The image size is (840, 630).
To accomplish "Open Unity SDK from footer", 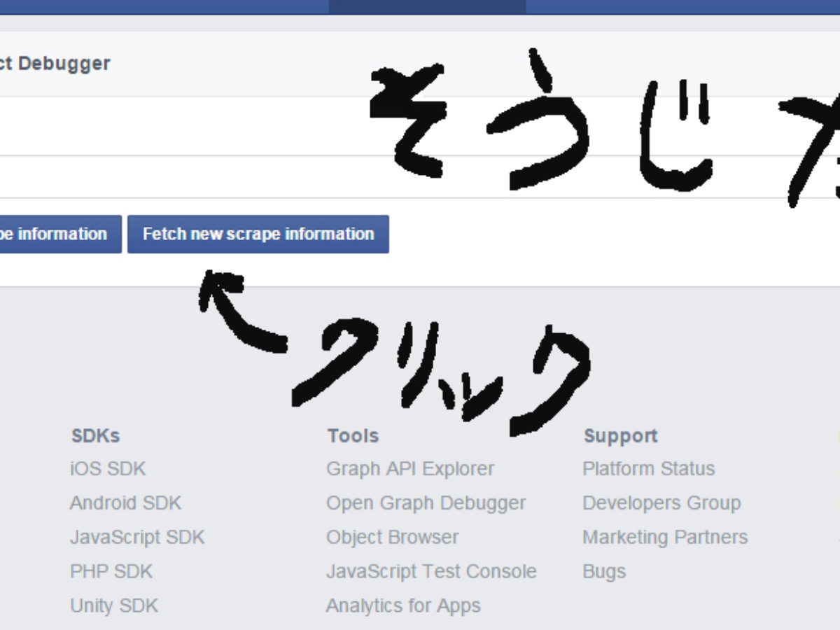I will click(114, 605).
